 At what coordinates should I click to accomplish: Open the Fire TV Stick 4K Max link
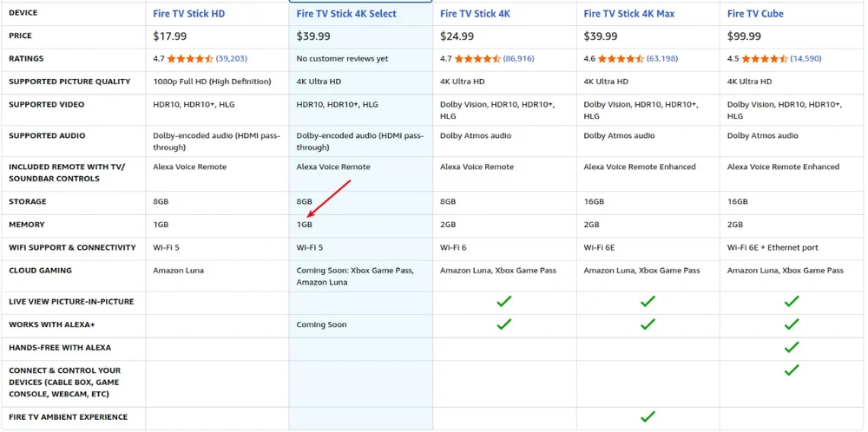point(628,14)
